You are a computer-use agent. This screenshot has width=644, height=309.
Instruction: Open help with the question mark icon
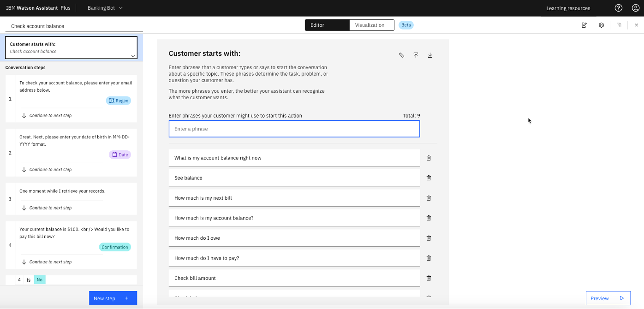[619, 8]
